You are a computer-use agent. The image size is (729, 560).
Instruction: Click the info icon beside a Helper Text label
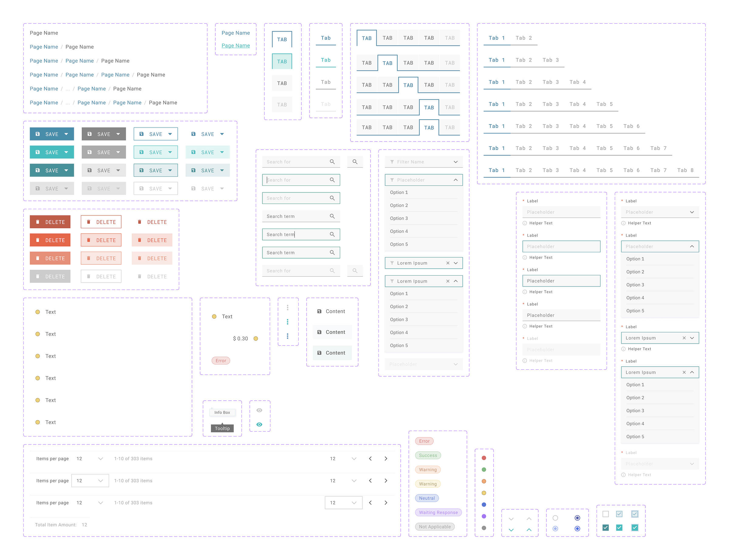525,223
